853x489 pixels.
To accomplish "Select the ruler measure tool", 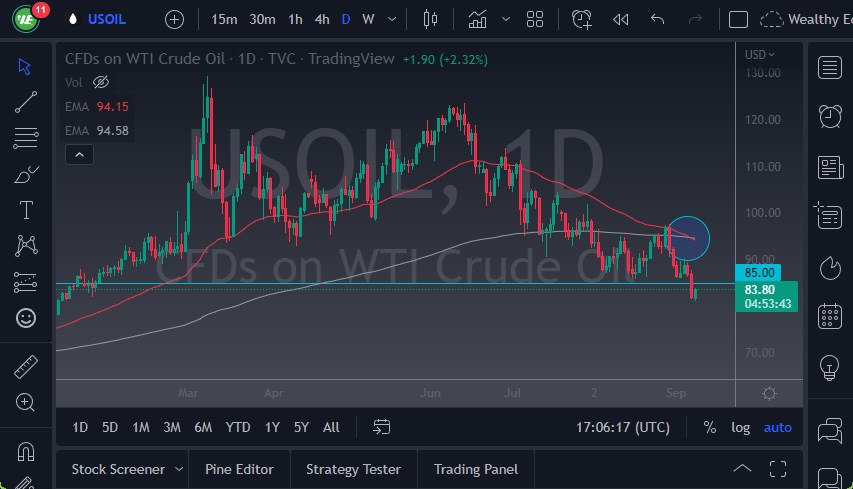I will point(27,367).
